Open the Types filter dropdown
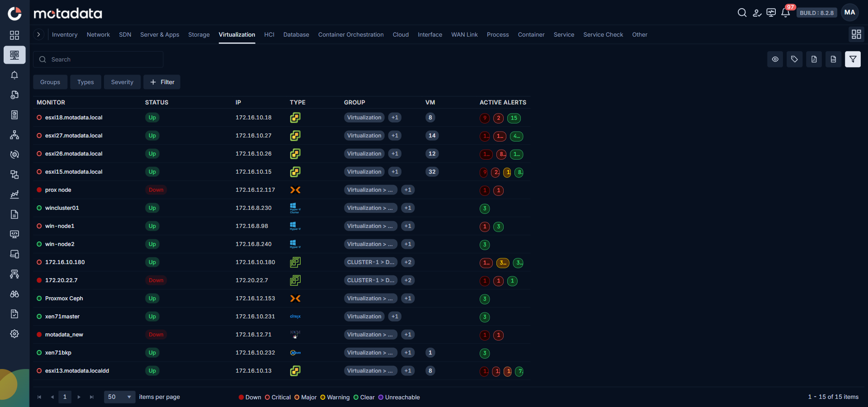 (85, 82)
